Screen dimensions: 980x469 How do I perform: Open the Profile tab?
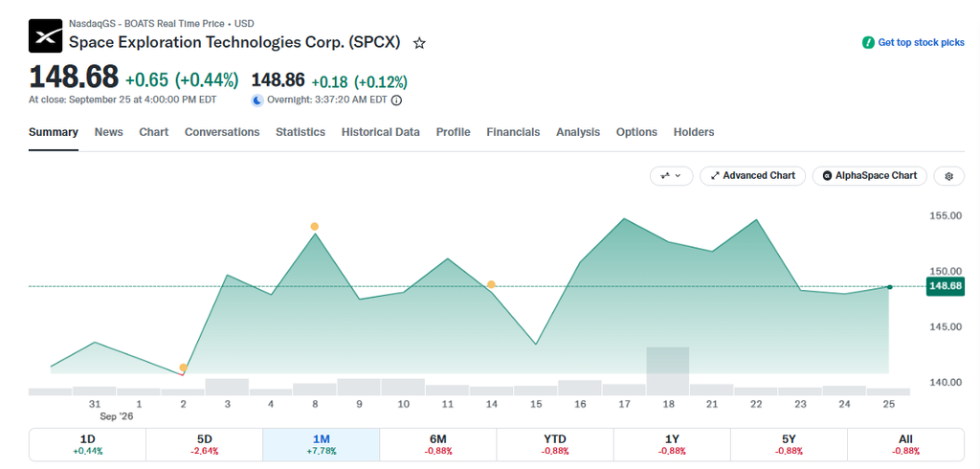[x=453, y=132]
